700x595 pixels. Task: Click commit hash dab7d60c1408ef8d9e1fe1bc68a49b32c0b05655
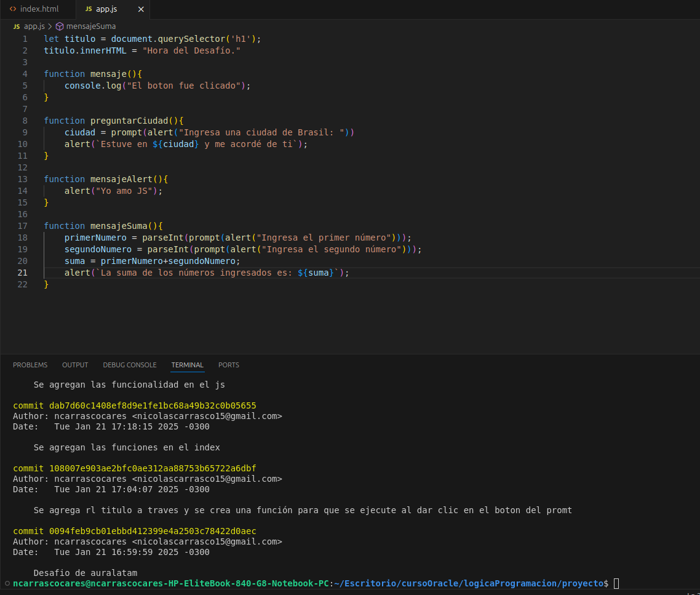point(153,405)
